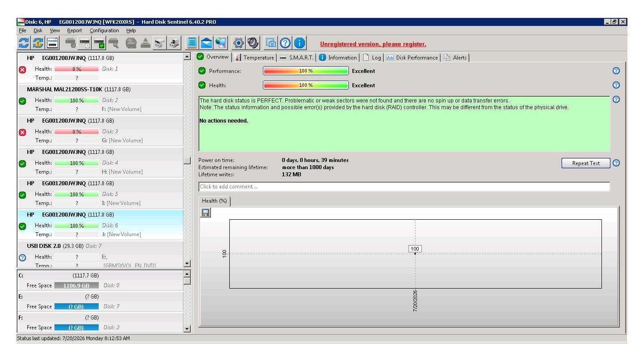Click the blue question mark toolbar icon
Image resolution: width=644 pixels, height=362 pixels.
tap(285, 43)
